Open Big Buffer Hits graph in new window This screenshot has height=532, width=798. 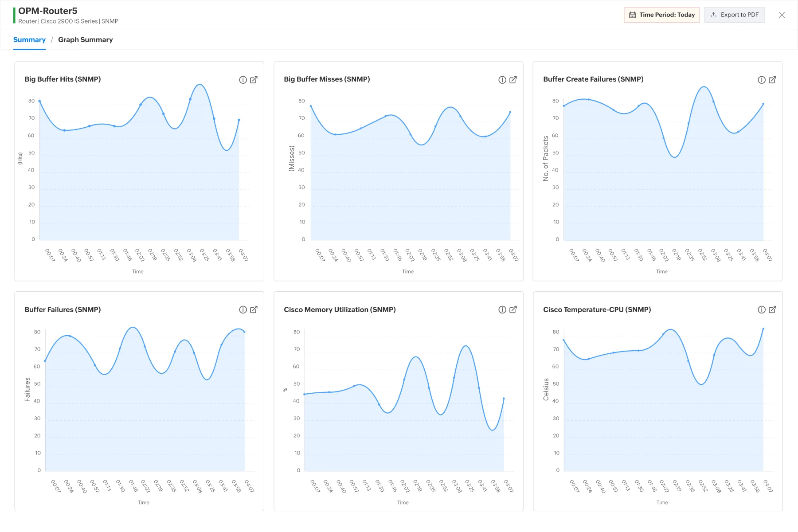tap(254, 80)
